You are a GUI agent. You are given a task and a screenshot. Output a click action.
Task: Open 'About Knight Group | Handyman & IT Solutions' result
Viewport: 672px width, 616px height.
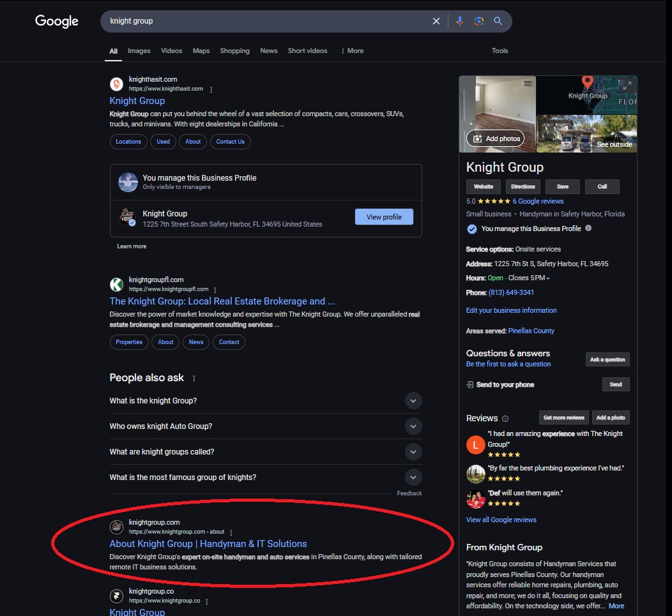click(x=208, y=544)
